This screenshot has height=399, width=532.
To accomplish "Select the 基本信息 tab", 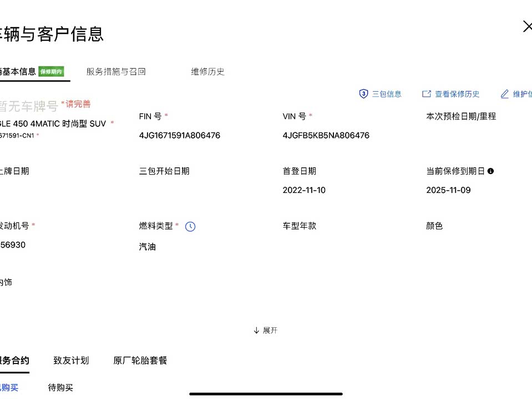I will coord(18,71).
